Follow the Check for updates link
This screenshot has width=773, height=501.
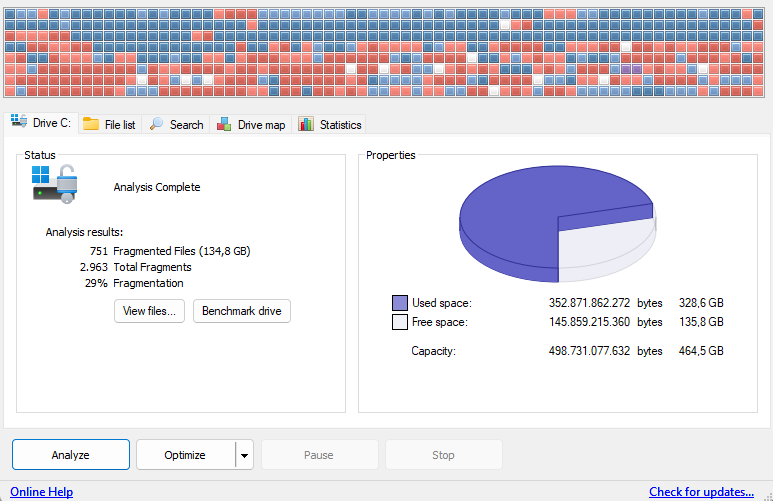(x=702, y=492)
